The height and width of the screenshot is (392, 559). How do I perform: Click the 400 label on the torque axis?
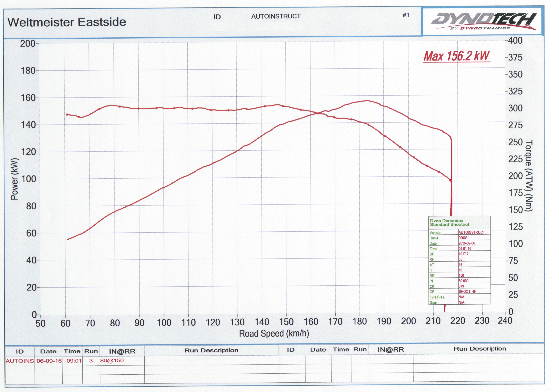pos(515,40)
